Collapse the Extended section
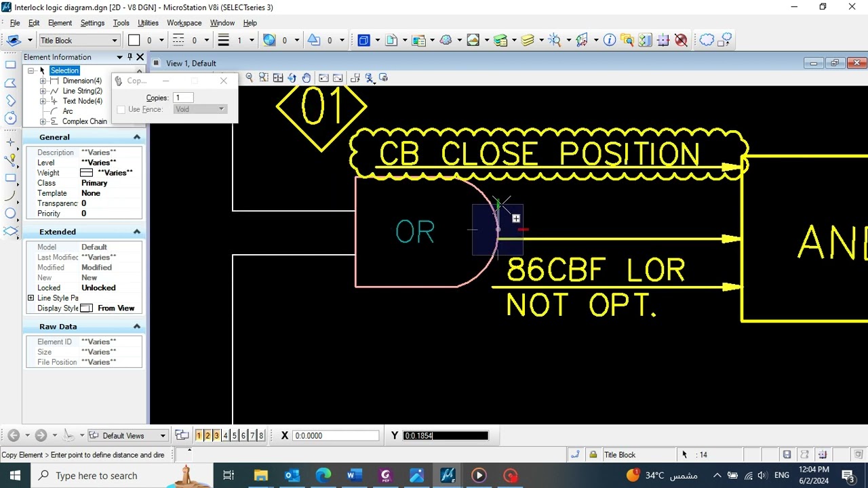The image size is (868, 488). tap(136, 232)
